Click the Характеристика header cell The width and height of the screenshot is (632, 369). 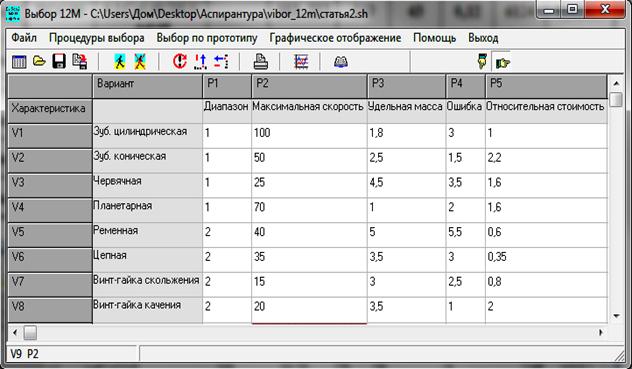point(50,111)
